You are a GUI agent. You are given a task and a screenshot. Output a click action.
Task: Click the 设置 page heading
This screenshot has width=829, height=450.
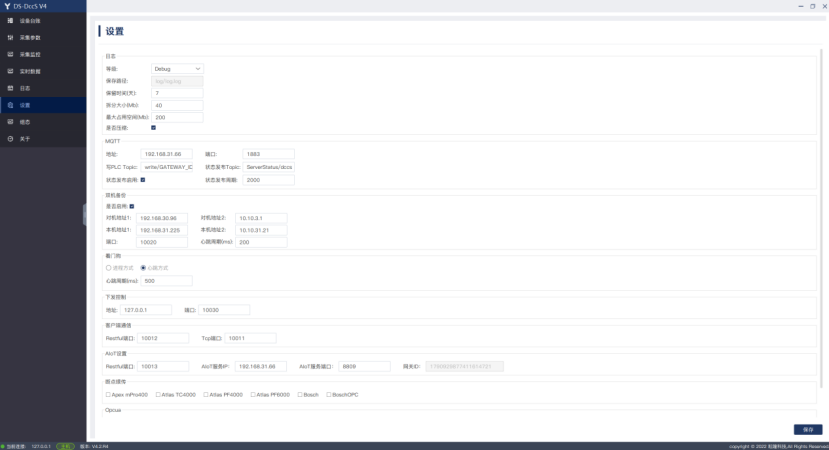(115, 31)
